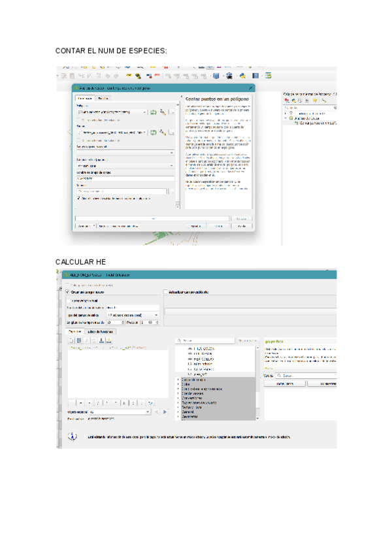This screenshot has height=554, width=392.
Task: Toggle the Crear campo virtual checkbox
Action: (x=69, y=301)
